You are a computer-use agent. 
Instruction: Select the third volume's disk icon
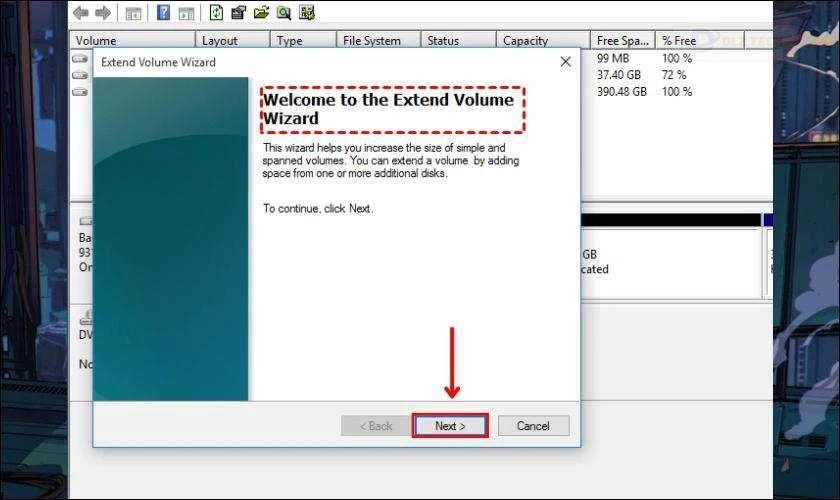pos(80,92)
